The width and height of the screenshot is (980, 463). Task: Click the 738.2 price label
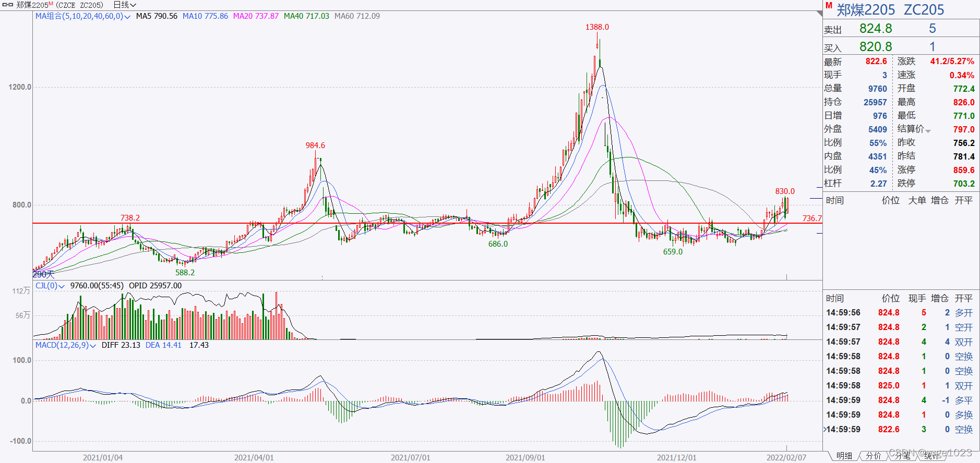tap(130, 218)
